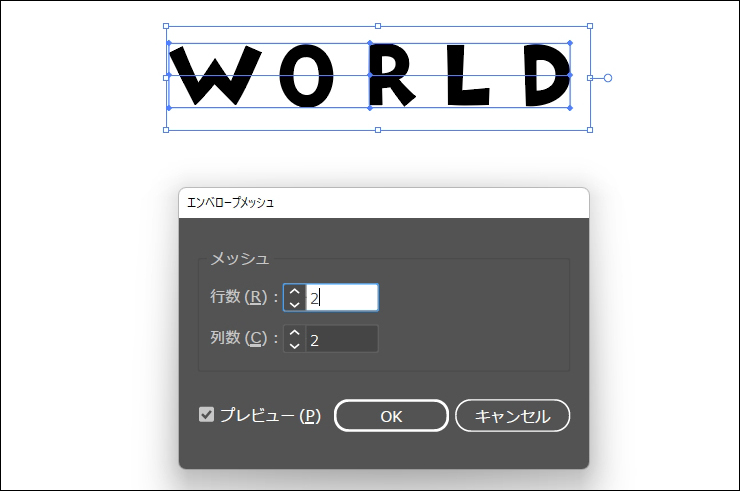This screenshot has height=491, width=740.
Task: Select the bottom-center bounding box handle
Action: click(x=377, y=129)
